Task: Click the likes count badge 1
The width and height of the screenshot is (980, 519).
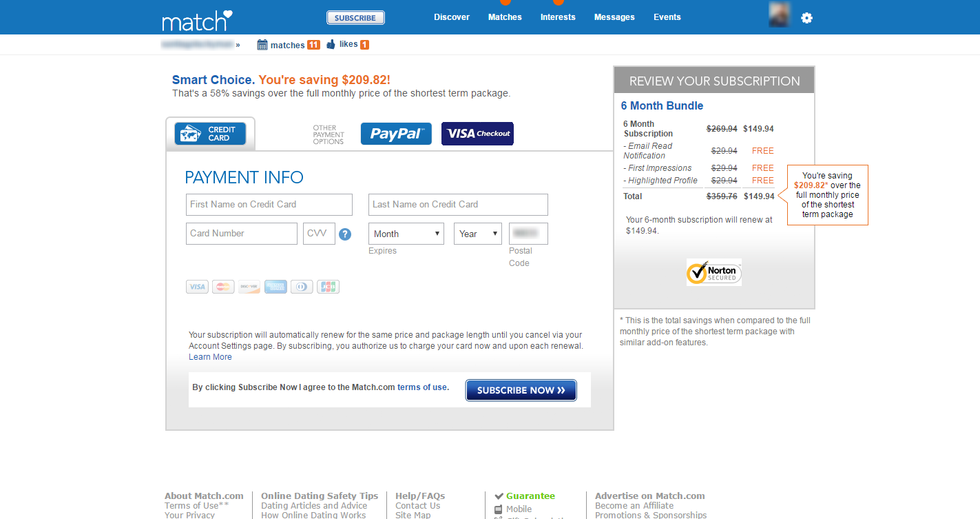Action: (x=364, y=45)
